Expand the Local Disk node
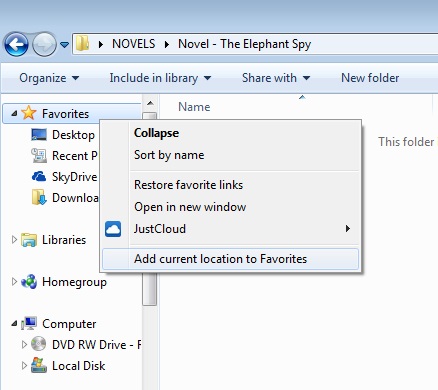This screenshot has width=438, height=390. coord(24,365)
